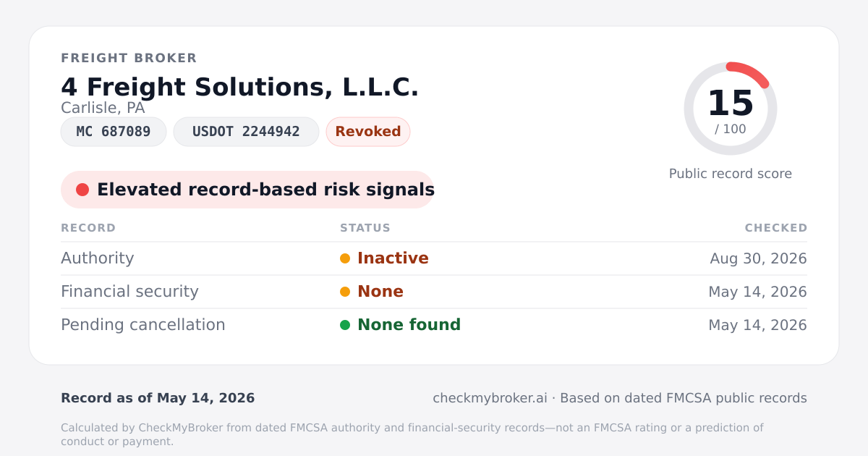The image size is (868, 456).
Task: Click the CHECKED column header
Action: click(776, 228)
